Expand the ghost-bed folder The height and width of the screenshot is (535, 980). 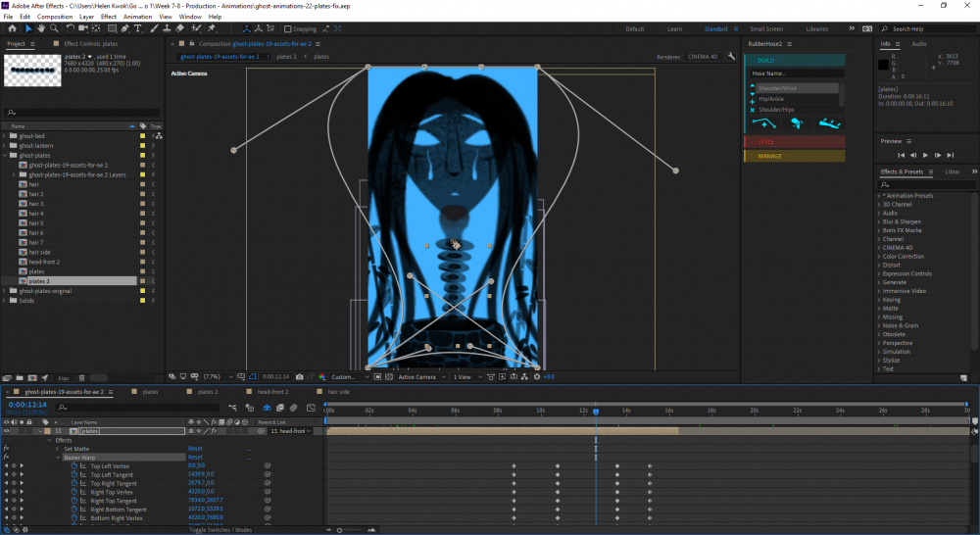coord(5,135)
